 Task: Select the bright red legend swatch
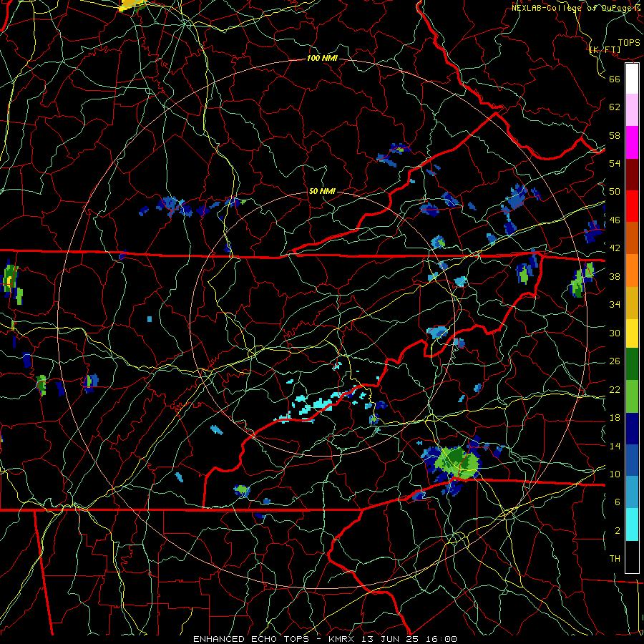point(632,206)
